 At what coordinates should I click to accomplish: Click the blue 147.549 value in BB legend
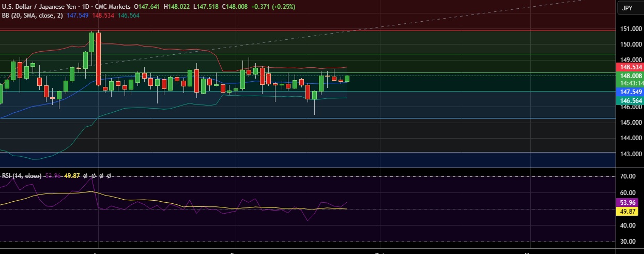tap(78, 16)
